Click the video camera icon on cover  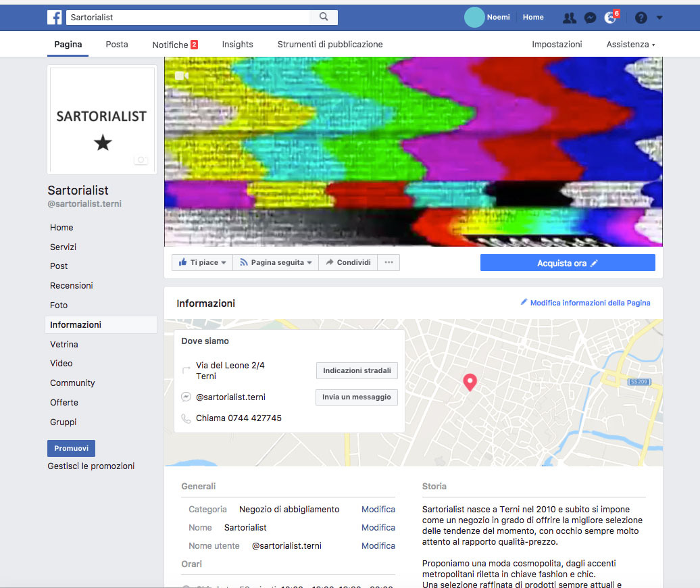[181, 76]
